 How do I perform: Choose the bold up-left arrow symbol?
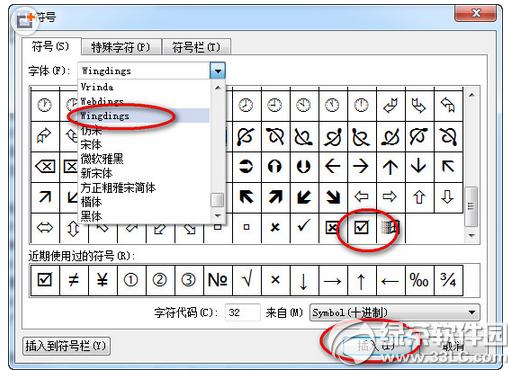click(x=246, y=197)
